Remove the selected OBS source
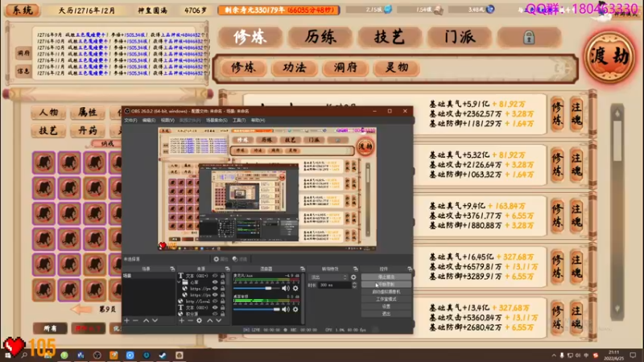Screen dimensions: 644x362 (x=190, y=320)
